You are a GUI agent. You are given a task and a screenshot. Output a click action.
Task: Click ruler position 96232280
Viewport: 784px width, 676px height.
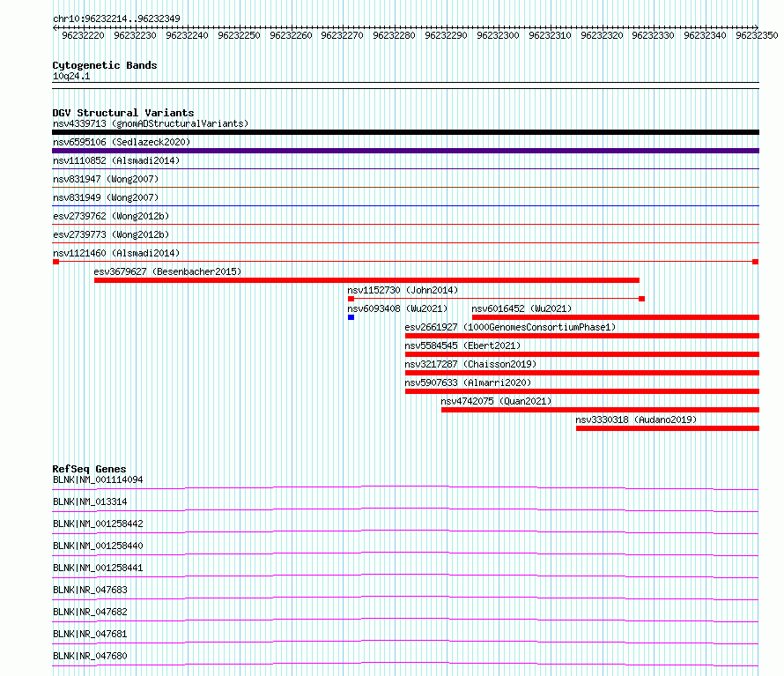pyautogui.click(x=394, y=35)
